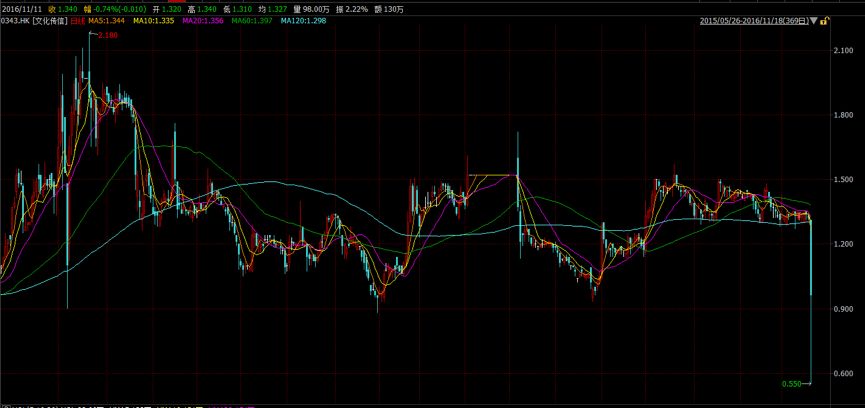Click the average price value 1.327

coord(277,9)
